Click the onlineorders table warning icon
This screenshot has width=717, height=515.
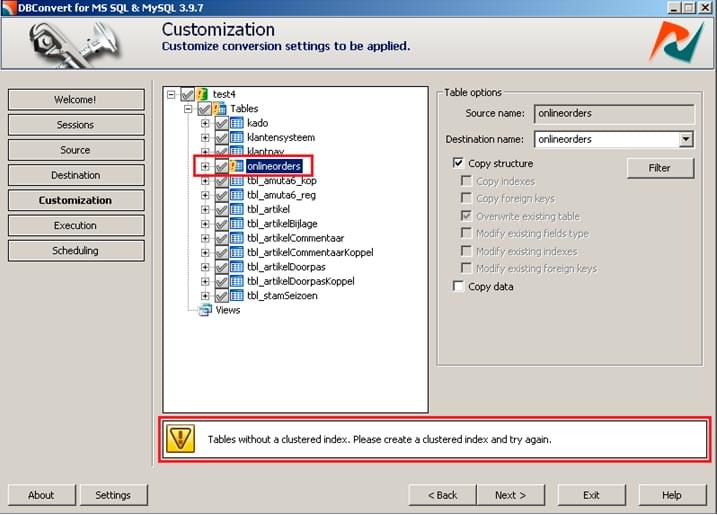(x=236, y=166)
